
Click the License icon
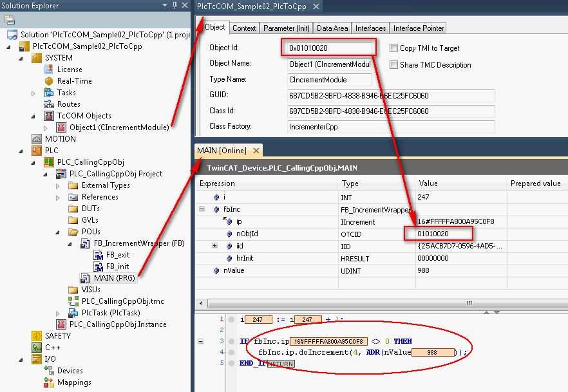coord(48,70)
